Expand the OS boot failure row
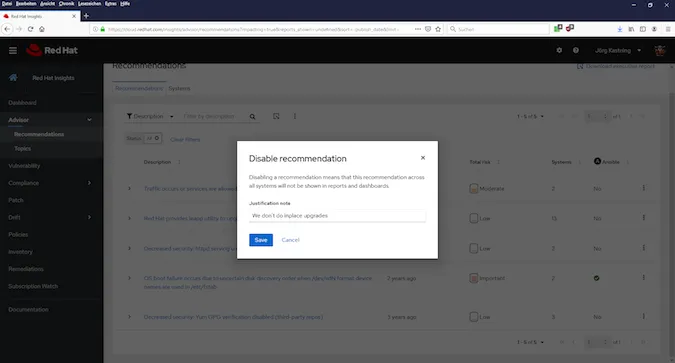This screenshot has width=675, height=363. tap(129, 278)
